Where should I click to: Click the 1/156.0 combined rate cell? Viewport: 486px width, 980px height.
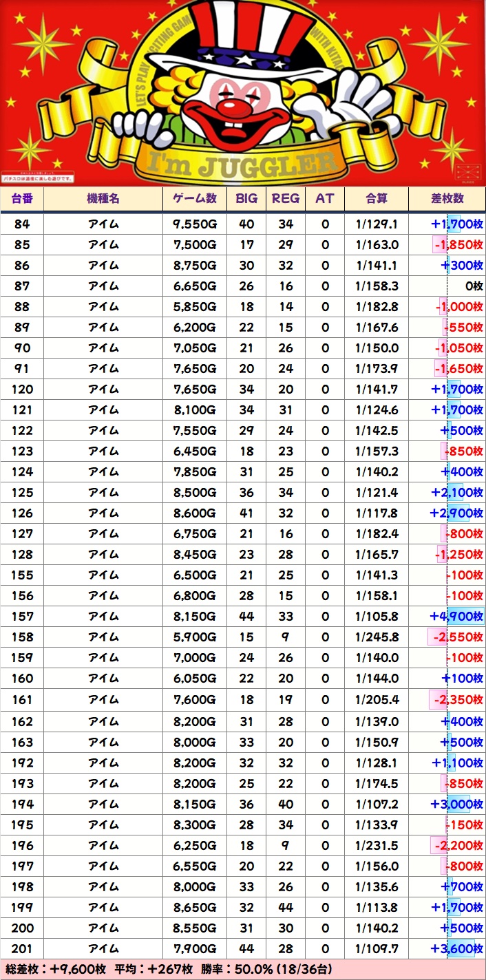pos(377,866)
